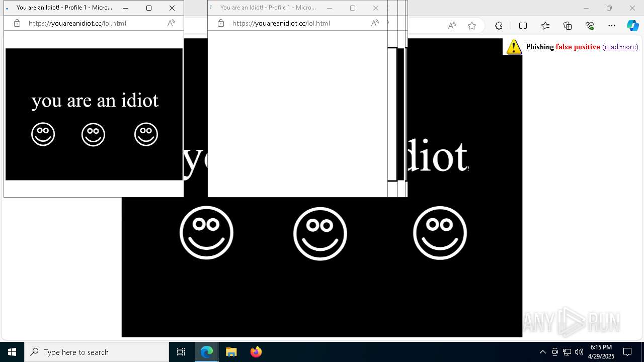This screenshot has height=362, width=644.
Task: Add this page to favorites with the star icon
Action: pyautogui.click(x=472, y=26)
